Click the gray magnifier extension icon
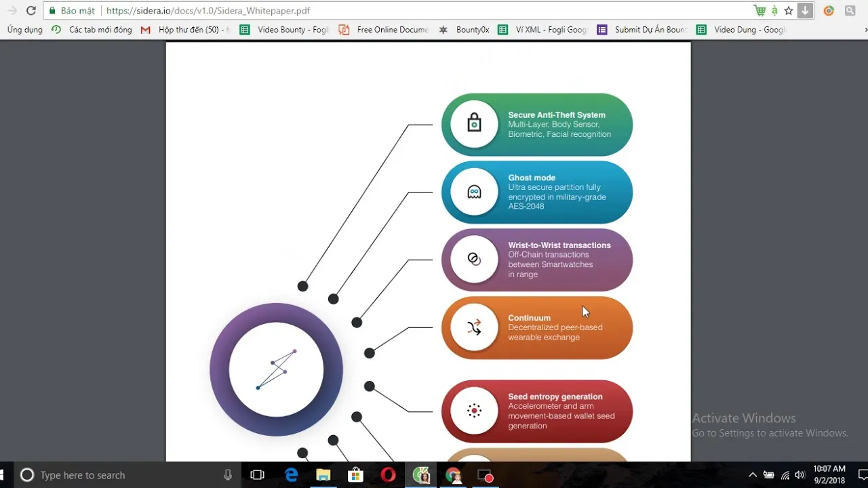The height and width of the screenshot is (488, 868). click(x=850, y=11)
